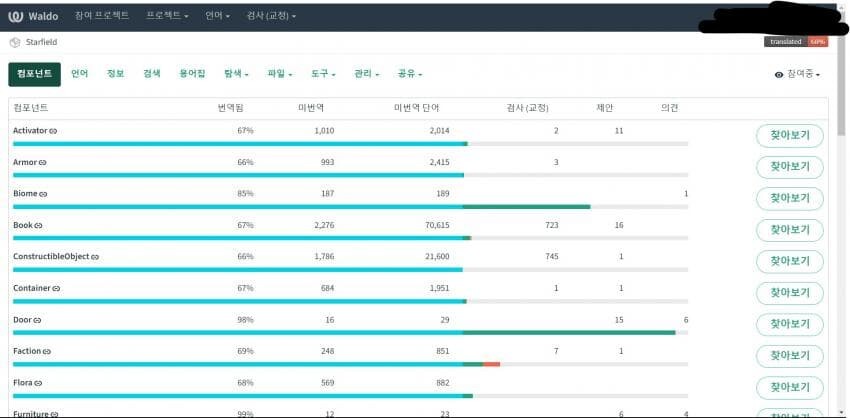Click link icon next to Activator
The height and width of the screenshot is (418, 850).
(x=53, y=131)
